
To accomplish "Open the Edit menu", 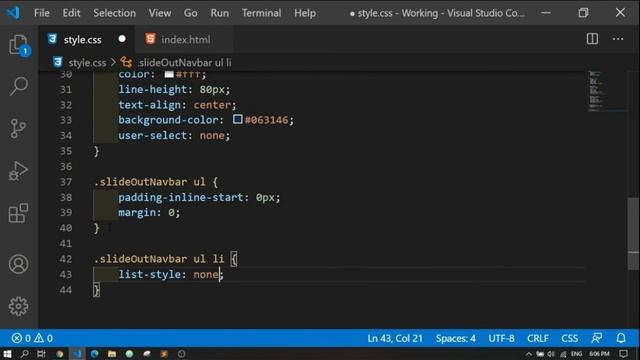I will pyautogui.click(x=71, y=13).
